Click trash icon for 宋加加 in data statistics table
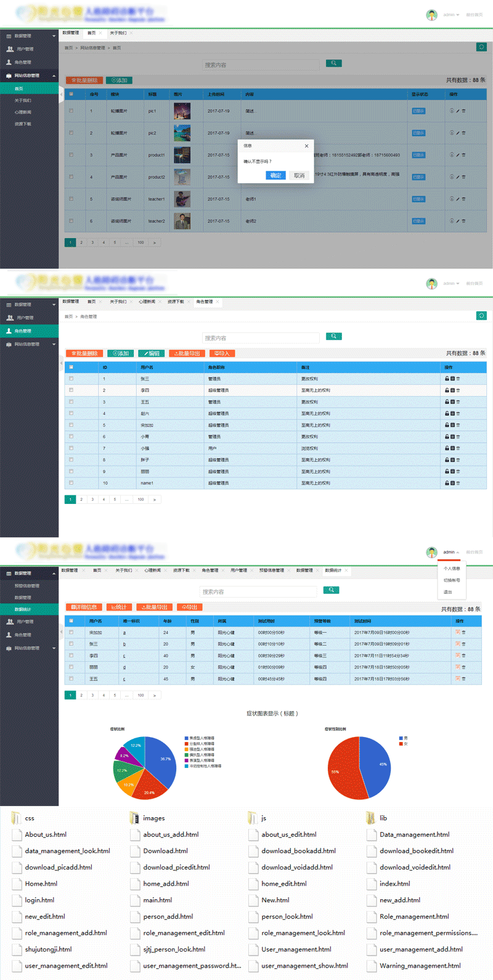493x980 pixels. coord(463,632)
